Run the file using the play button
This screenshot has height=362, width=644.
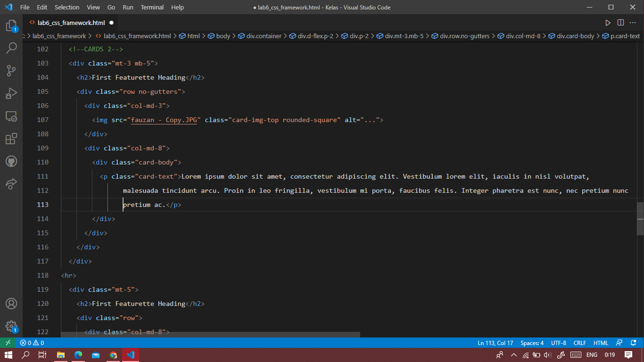pyautogui.click(x=608, y=22)
